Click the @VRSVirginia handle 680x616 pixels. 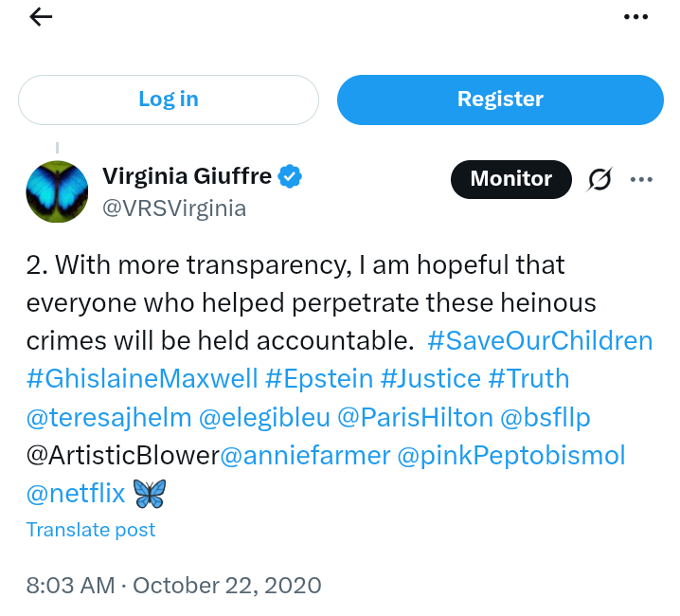(174, 208)
